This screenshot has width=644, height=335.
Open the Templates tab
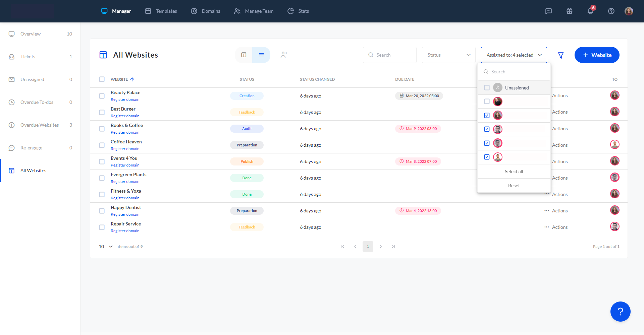pos(161,11)
